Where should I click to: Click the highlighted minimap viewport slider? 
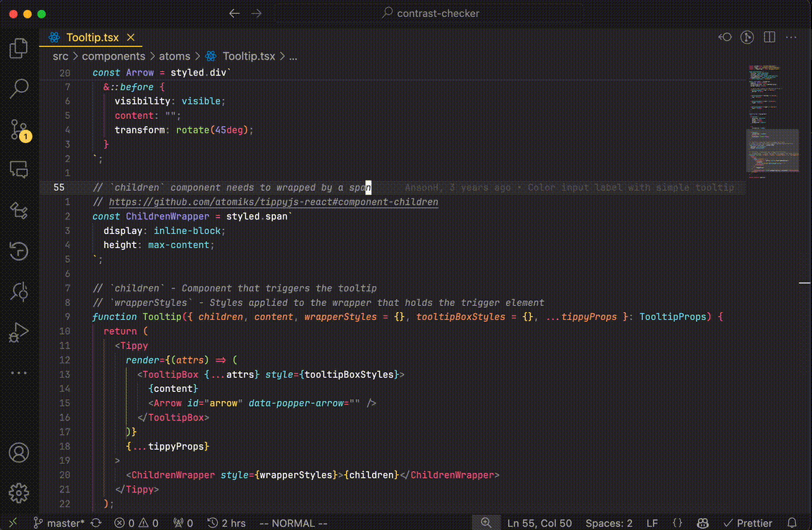(772, 150)
